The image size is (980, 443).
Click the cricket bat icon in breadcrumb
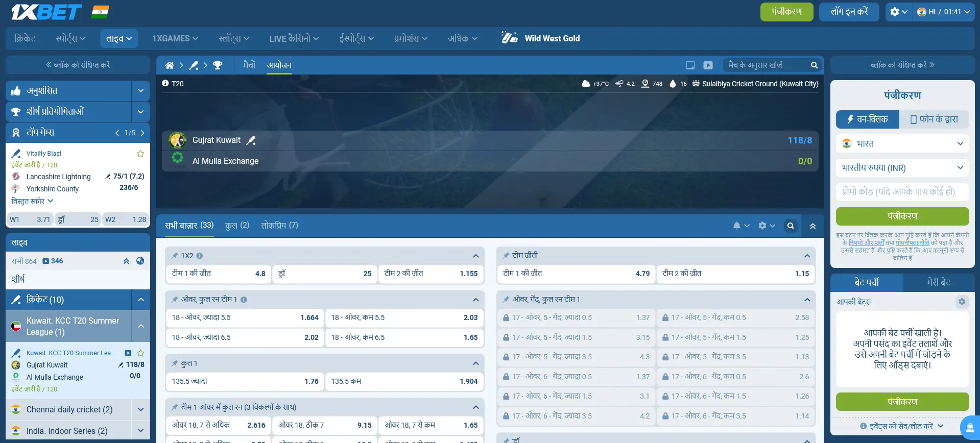tap(194, 65)
